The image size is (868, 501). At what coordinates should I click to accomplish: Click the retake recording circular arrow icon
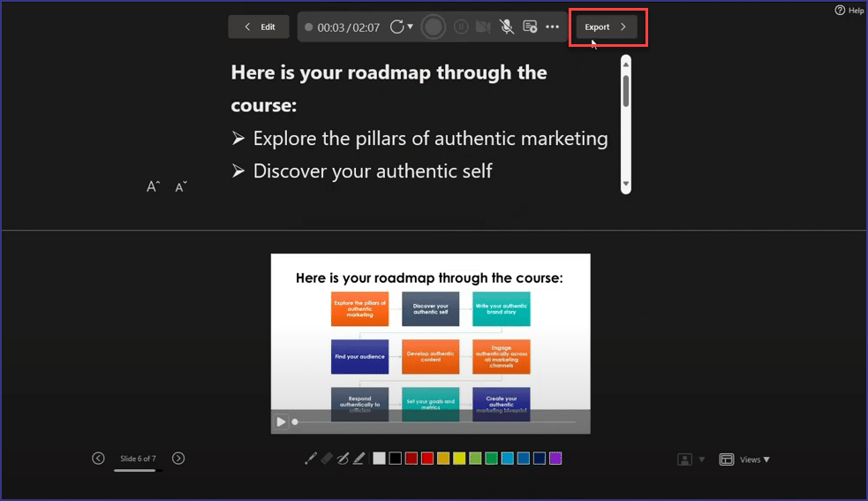[x=396, y=27]
